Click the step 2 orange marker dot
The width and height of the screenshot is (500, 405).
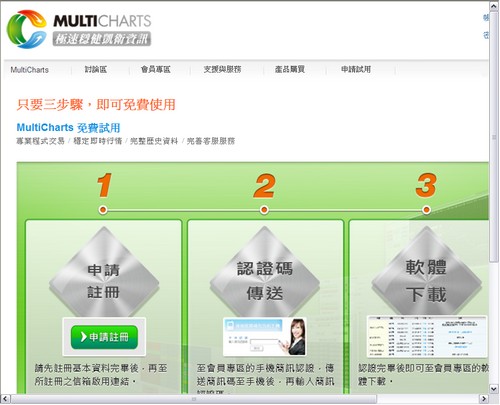tap(264, 210)
